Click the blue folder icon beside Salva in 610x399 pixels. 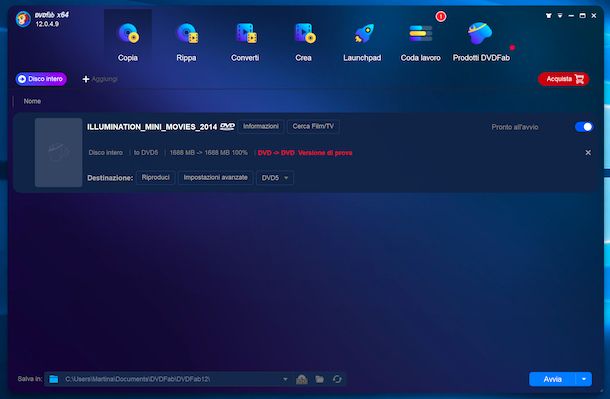[54, 379]
